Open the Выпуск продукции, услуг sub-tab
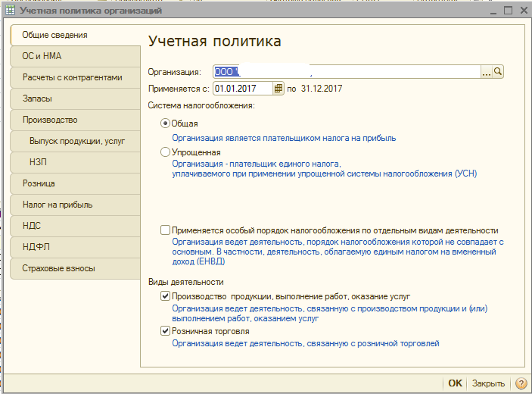Screen dimensions: 532x394 coord(77,141)
